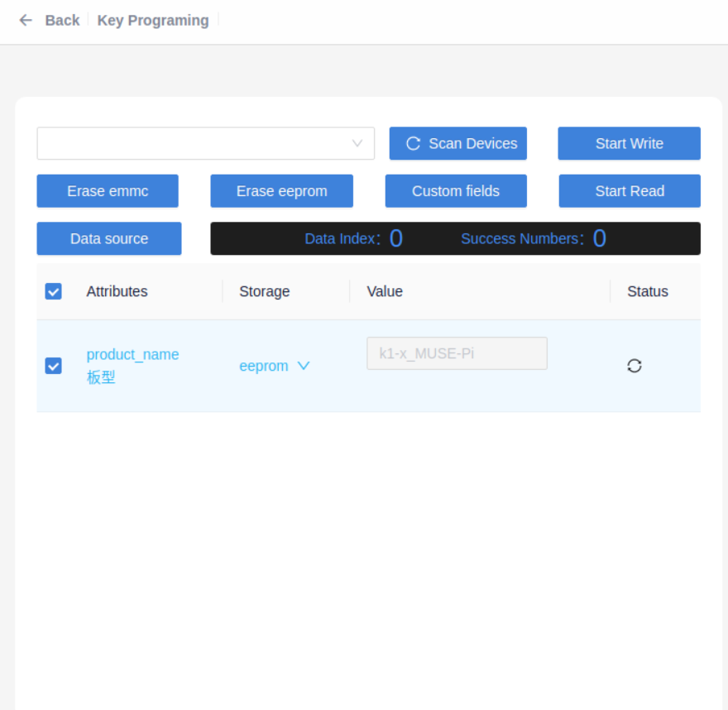Click the 板型 label under product_name
This screenshot has width=728, height=710.
[101, 377]
